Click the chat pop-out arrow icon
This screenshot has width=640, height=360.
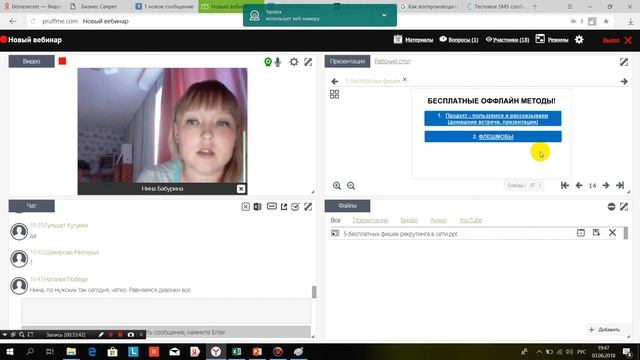[284, 207]
